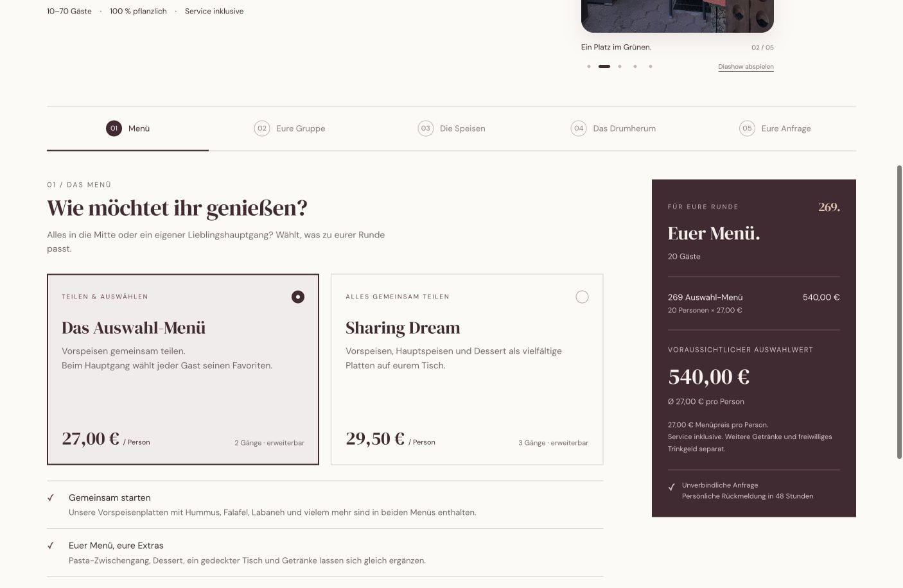Jump to step 05 Eure Anfrage
This screenshot has width=903, height=588.
[x=775, y=128]
